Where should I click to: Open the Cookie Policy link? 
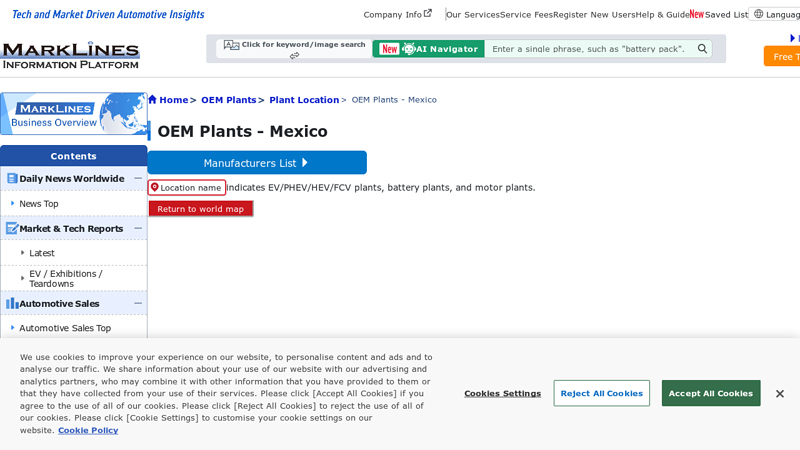88,430
